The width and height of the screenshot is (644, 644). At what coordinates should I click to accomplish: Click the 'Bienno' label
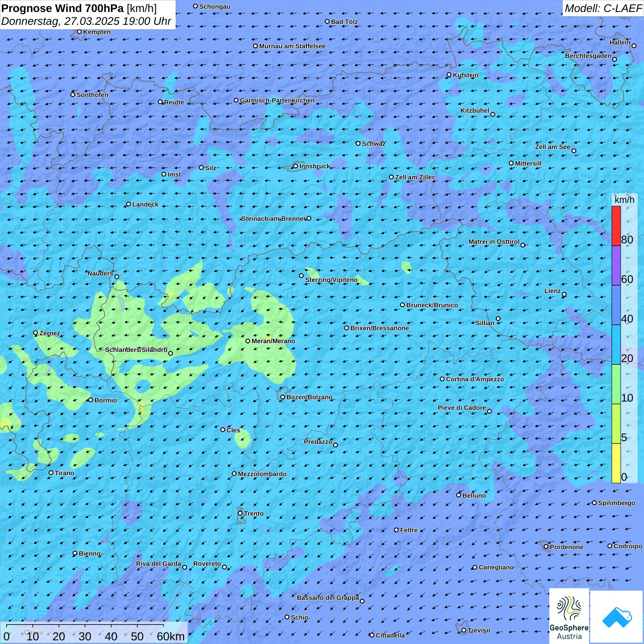(89, 553)
